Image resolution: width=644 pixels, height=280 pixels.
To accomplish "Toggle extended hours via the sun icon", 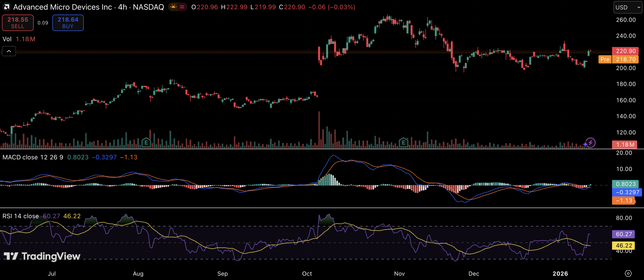I will pos(173,7).
